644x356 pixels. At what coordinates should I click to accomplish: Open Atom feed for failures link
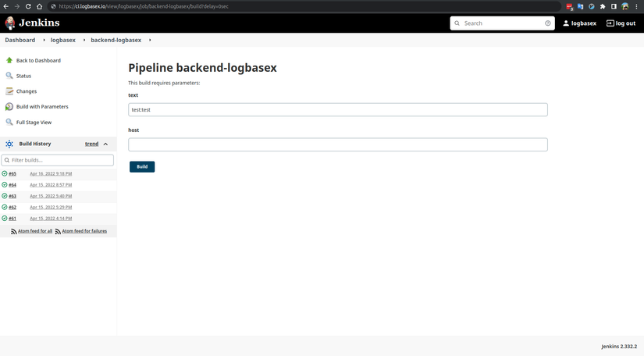[84, 231]
